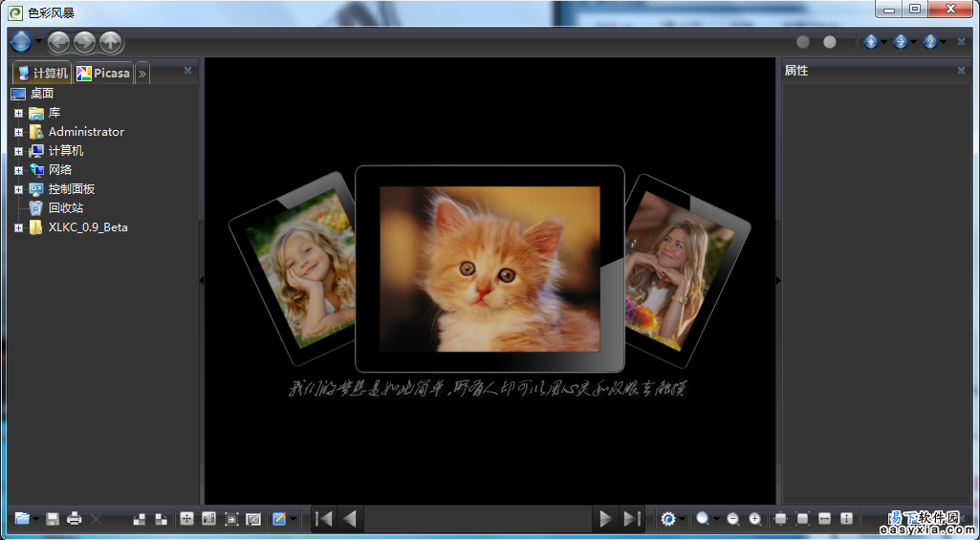Click the Up folder navigation arrow
The height and width of the screenshot is (540, 980).
111,42
